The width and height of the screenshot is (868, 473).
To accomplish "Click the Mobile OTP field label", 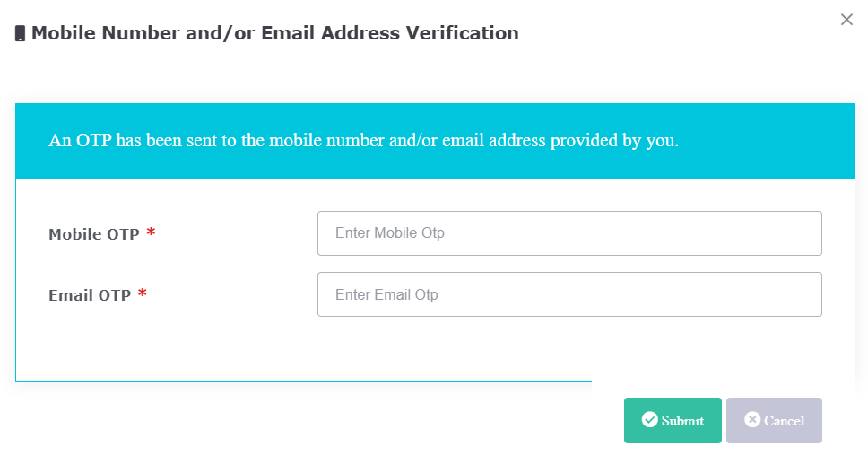I will [94, 234].
